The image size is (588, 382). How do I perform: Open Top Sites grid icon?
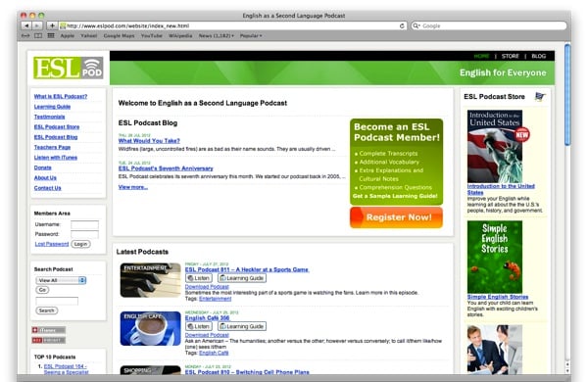coord(51,36)
